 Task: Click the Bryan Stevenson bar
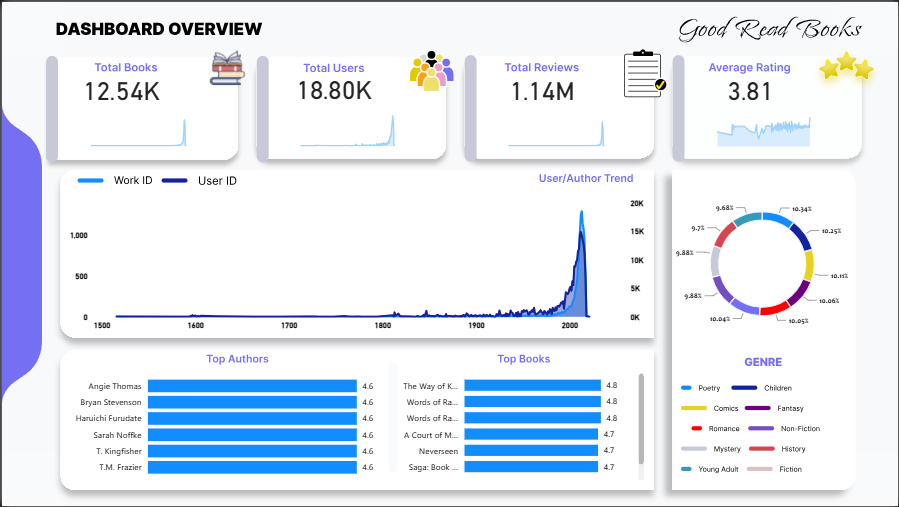(252, 402)
